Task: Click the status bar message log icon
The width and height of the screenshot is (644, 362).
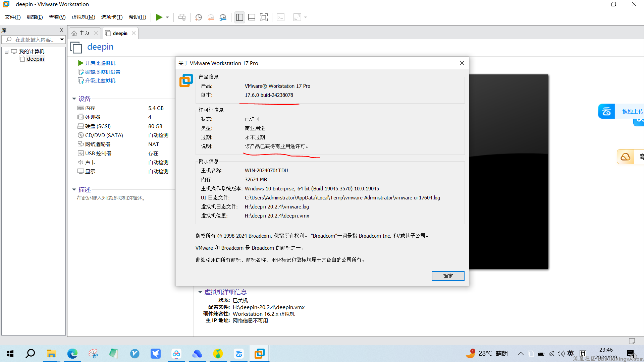Action: coord(632,341)
